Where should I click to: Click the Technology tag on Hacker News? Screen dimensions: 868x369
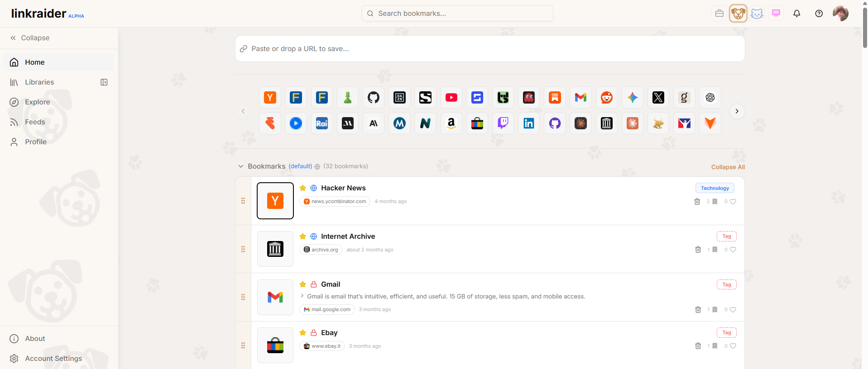[715, 188]
